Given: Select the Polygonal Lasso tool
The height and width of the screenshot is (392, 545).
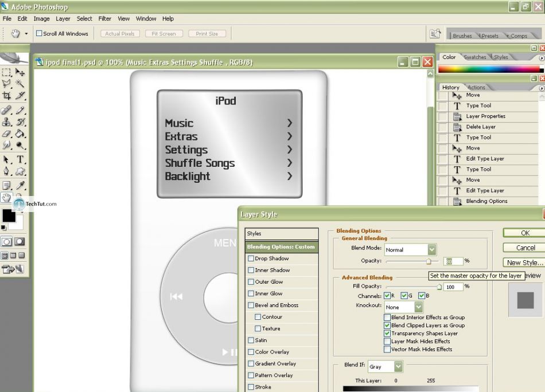Looking at the screenshot, I should coord(7,84).
